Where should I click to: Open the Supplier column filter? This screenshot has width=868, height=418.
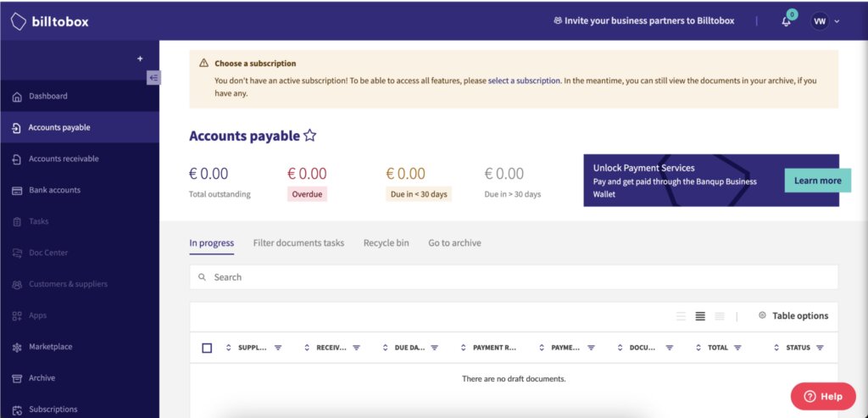pyautogui.click(x=278, y=348)
